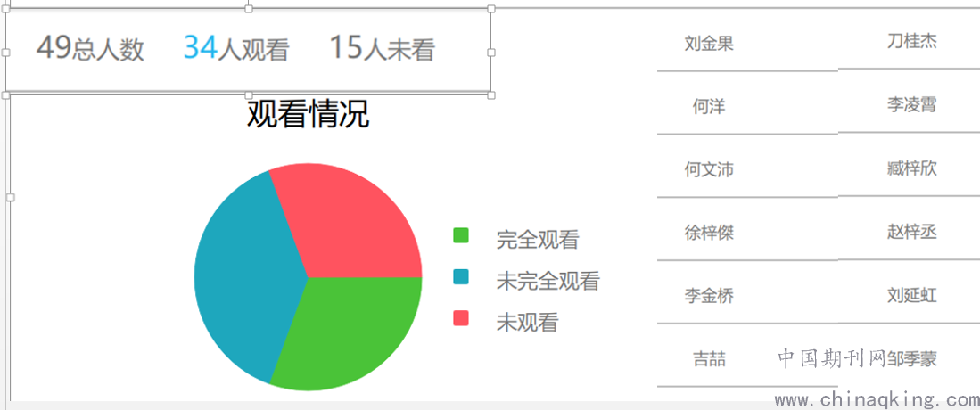980x410 pixels.
Task: Open student 刀桂杰 entry
Action: pyautogui.click(x=912, y=42)
